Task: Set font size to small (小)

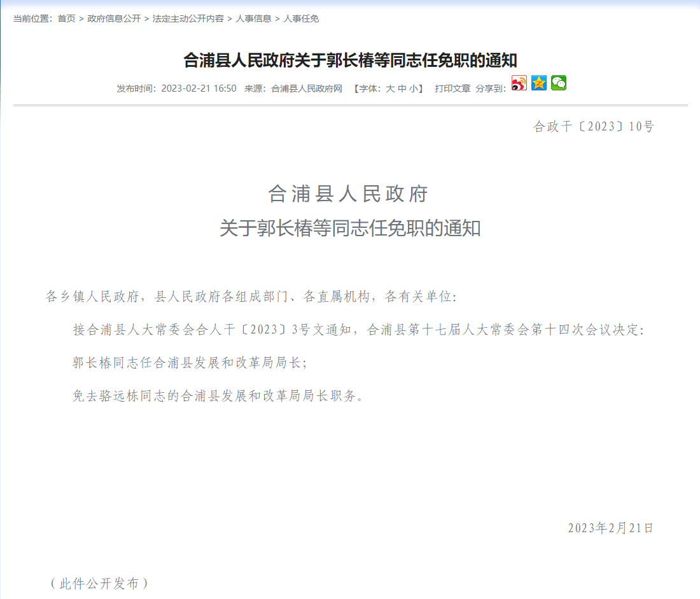Action: (x=414, y=89)
